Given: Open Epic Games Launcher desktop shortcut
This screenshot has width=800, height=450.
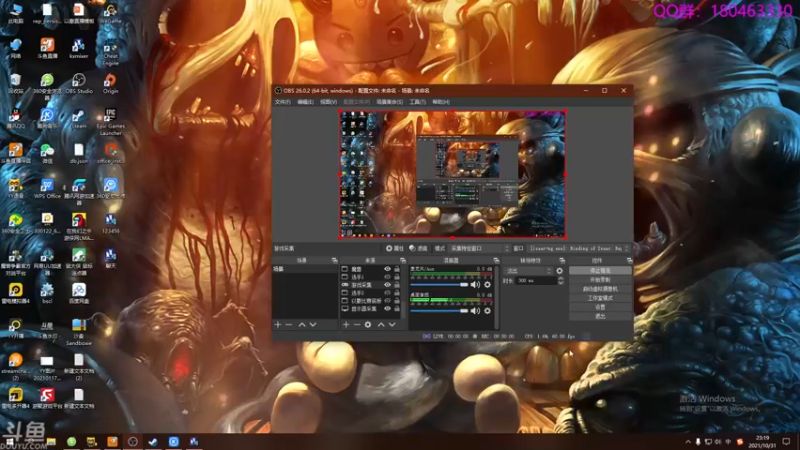Looking at the screenshot, I should click(110, 122).
